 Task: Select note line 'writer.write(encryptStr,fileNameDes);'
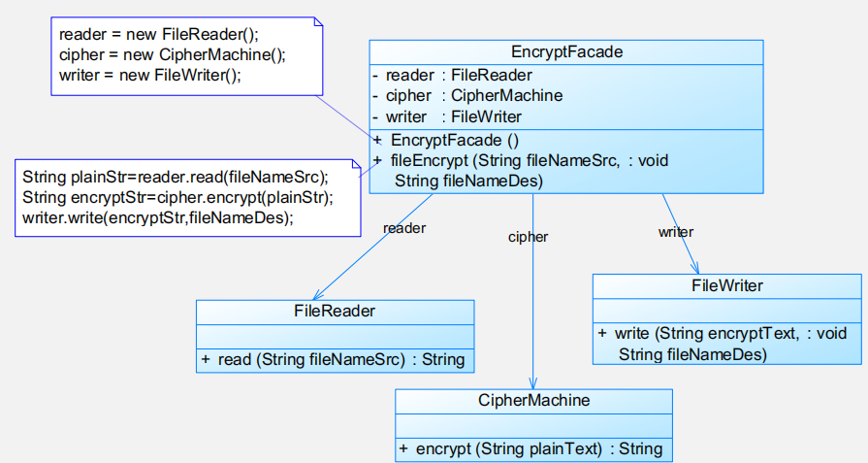158,217
